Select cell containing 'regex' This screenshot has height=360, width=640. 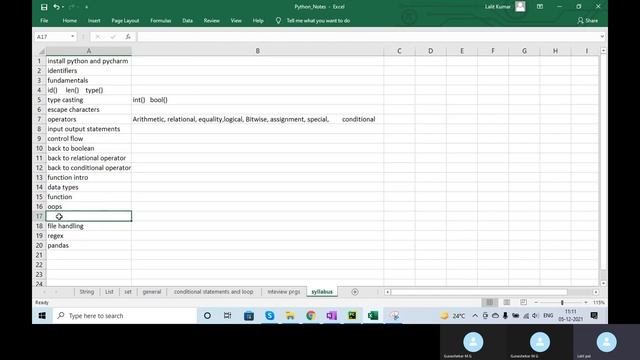[88, 236]
